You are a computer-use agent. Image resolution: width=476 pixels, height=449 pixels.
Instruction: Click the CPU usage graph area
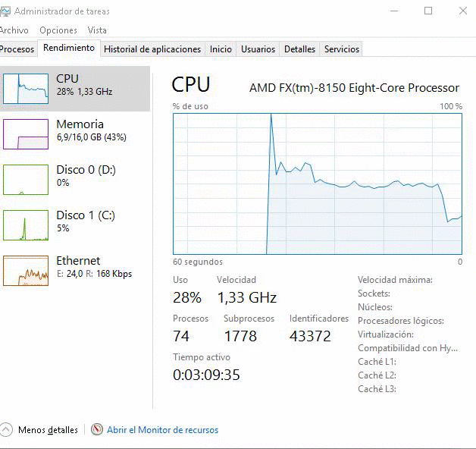click(x=317, y=184)
